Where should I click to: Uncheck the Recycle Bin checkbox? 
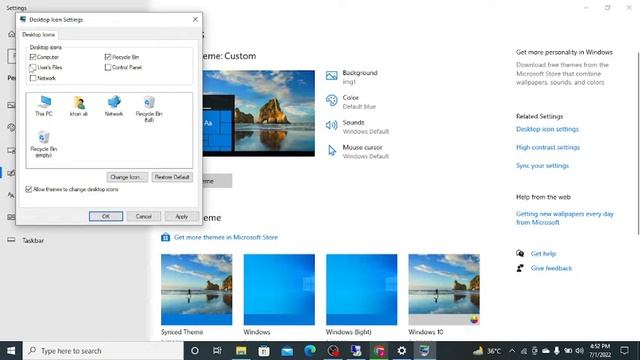(108, 57)
